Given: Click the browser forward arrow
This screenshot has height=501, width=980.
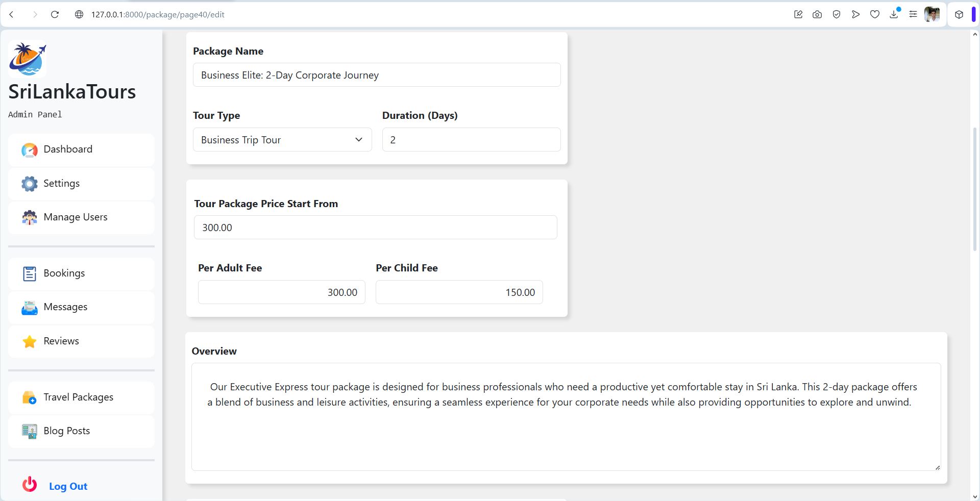Looking at the screenshot, I should click(35, 14).
